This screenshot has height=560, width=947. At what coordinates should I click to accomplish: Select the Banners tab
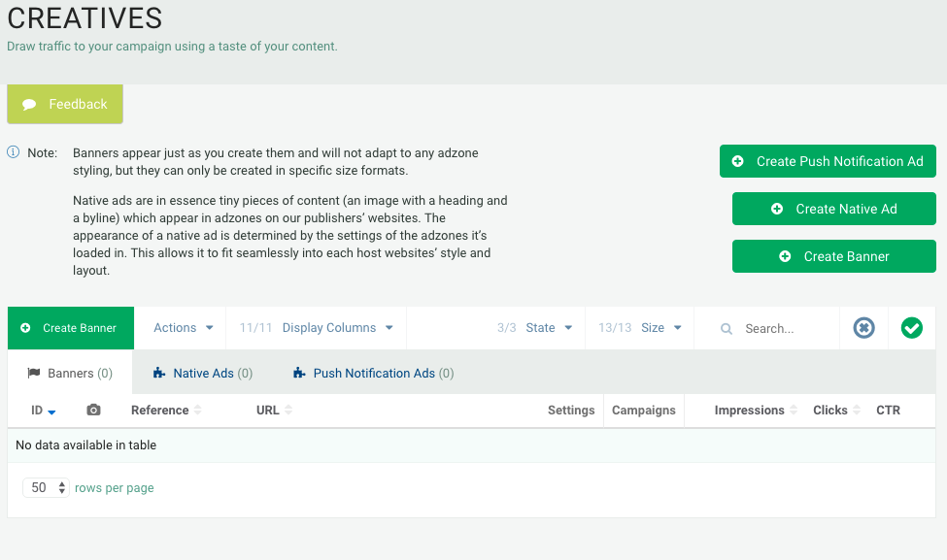[x=70, y=373]
